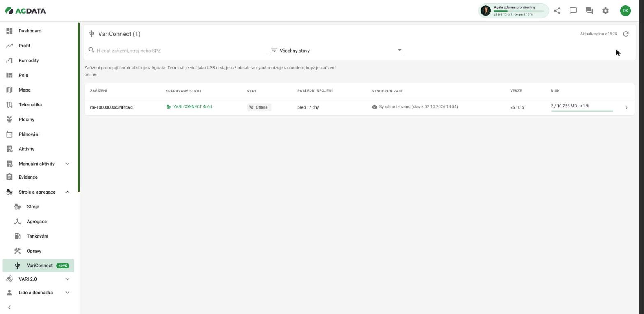Click the disk usage progress bar

[x=582, y=111]
